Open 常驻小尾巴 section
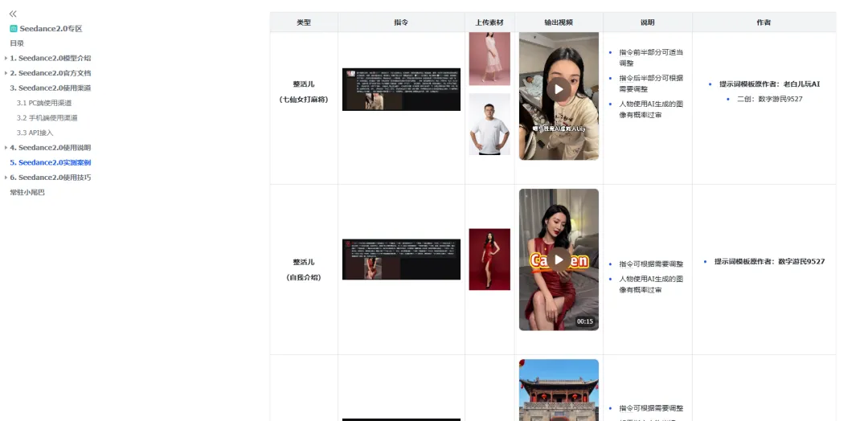Viewport: 868px width, 421px height. pyautogui.click(x=27, y=193)
